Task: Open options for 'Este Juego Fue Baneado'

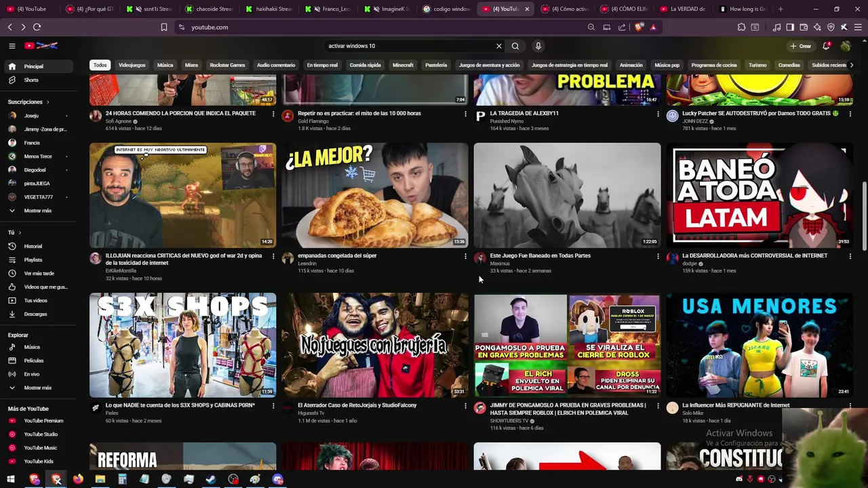Action: [x=658, y=256]
